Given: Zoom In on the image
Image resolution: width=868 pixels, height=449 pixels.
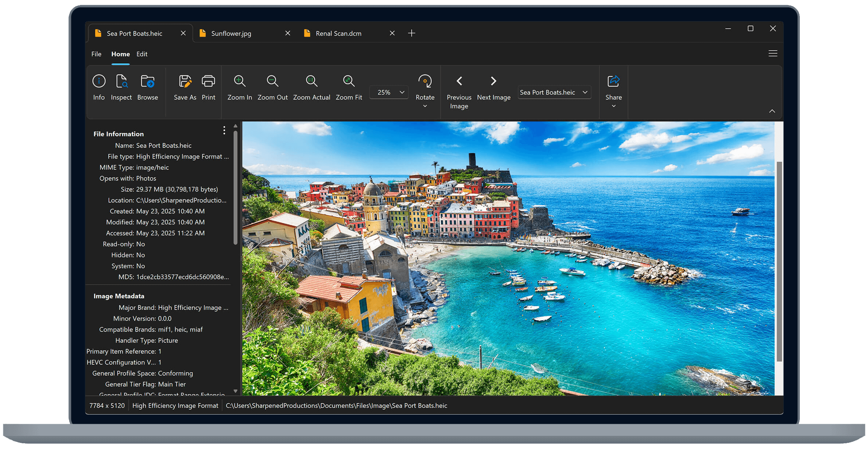Looking at the screenshot, I should tap(239, 88).
